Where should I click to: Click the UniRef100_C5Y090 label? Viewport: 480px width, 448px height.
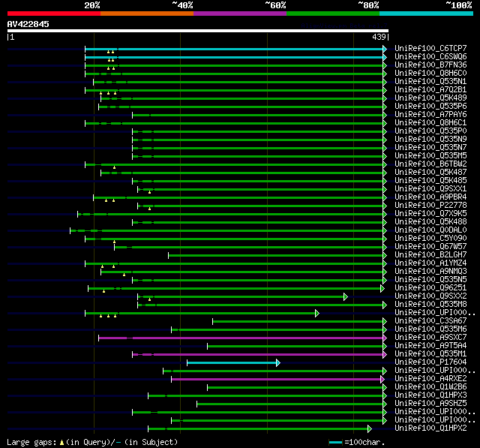430,239
